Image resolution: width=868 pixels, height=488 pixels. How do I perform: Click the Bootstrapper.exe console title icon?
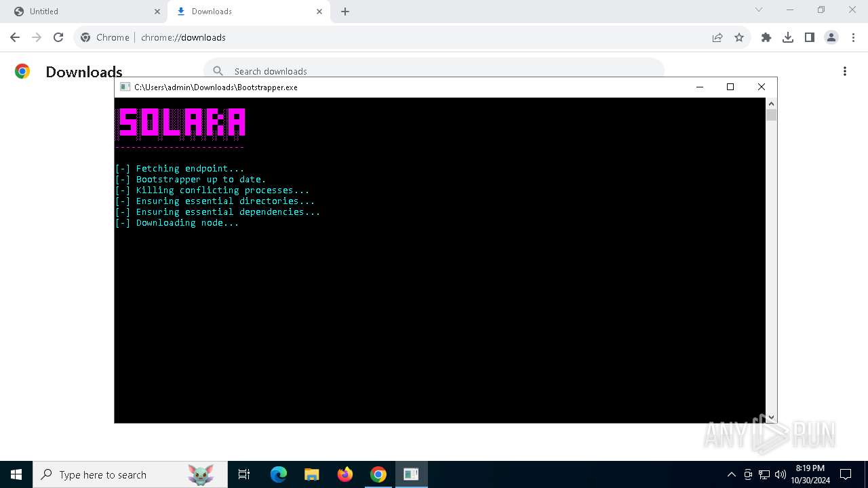[125, 87]
